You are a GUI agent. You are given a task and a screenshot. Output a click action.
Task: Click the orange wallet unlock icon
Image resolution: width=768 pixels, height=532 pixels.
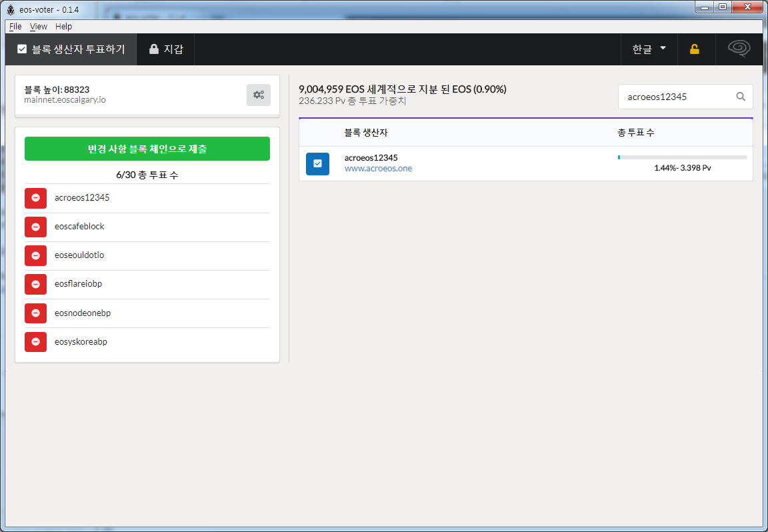pos(695,49)
